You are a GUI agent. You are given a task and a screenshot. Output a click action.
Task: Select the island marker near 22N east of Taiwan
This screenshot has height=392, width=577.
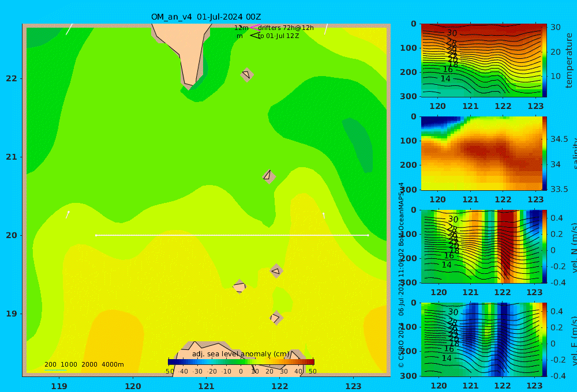coord(247,74)
